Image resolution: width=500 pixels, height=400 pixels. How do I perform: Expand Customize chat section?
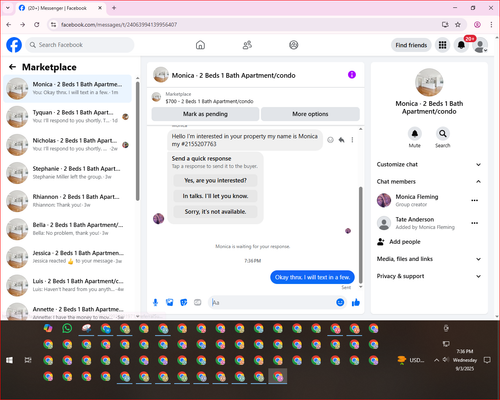[x=429, y=164]
